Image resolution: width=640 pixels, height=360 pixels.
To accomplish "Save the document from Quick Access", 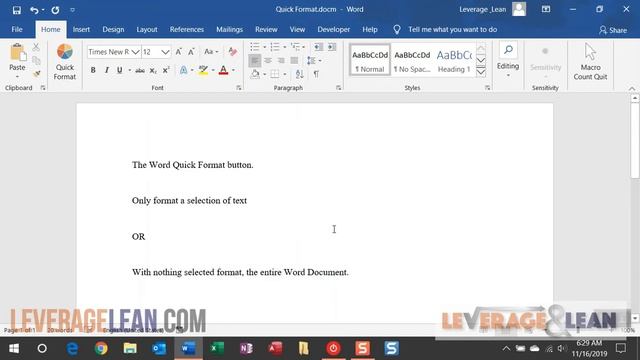I will (17, 10).
